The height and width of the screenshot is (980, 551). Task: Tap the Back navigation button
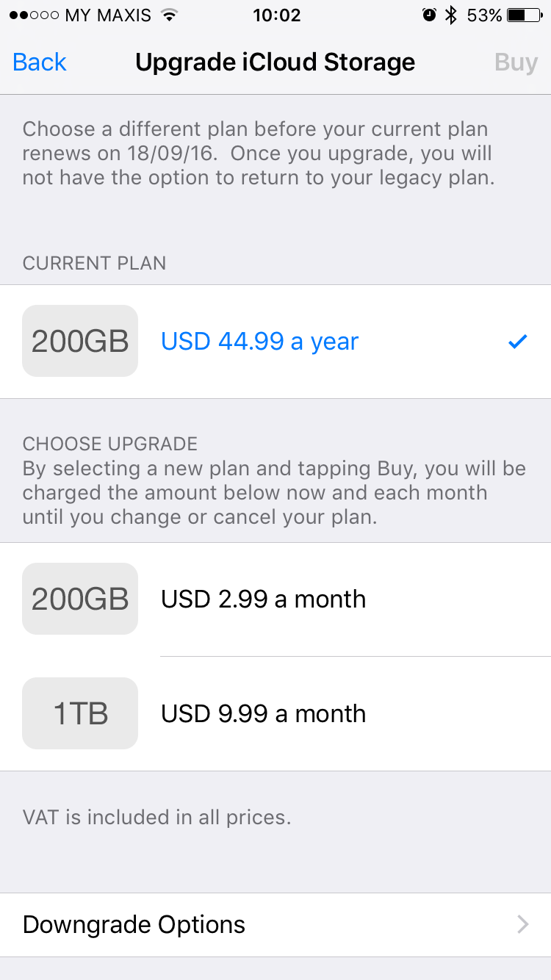tap(40, 62)
